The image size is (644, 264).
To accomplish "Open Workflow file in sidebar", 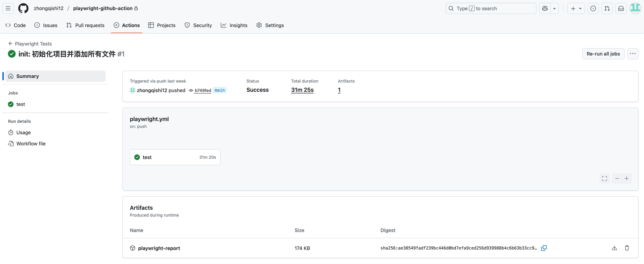I will click(55, 144).
